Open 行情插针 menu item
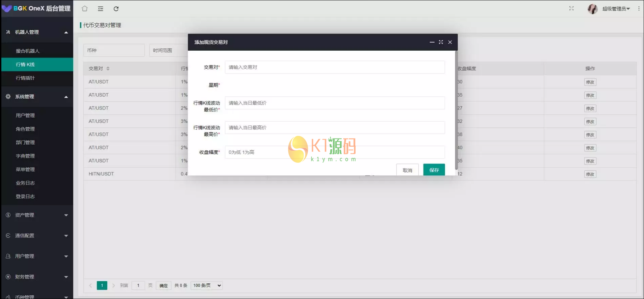This screenshot has height=299, width=644. click(x=37, y=78)
